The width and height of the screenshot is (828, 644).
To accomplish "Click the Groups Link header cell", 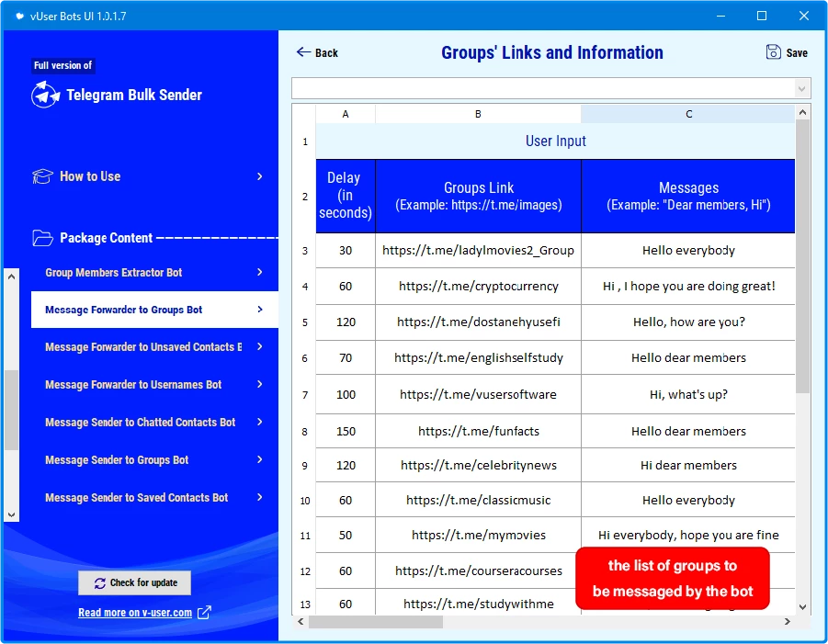I will click(x=479, y=196).
